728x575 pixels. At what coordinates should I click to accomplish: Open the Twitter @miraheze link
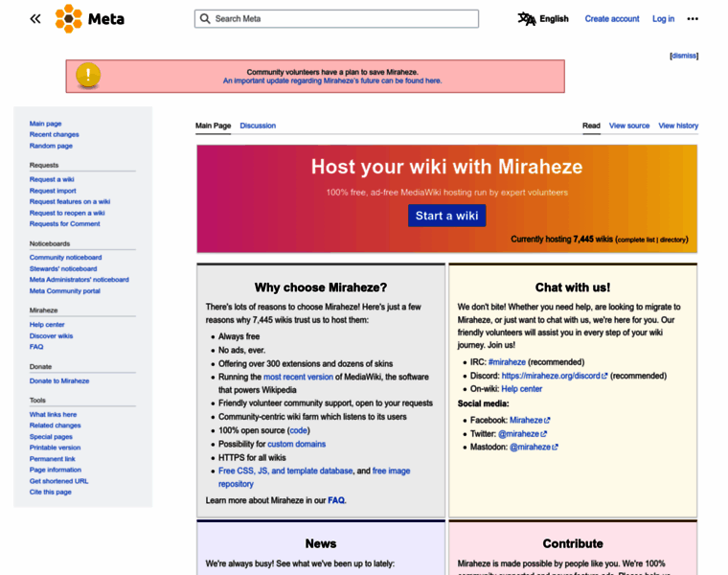(518, 434)
